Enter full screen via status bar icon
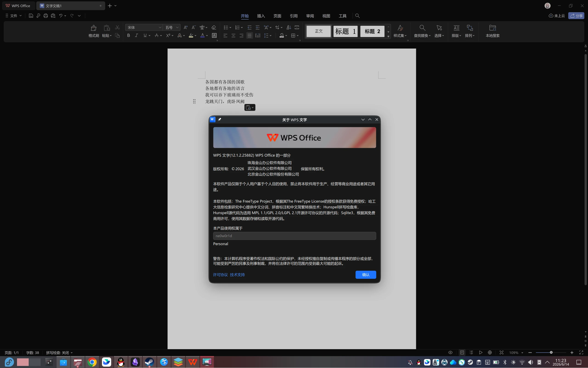The width and height of the screenshot is (588, 368). point(581,353)
